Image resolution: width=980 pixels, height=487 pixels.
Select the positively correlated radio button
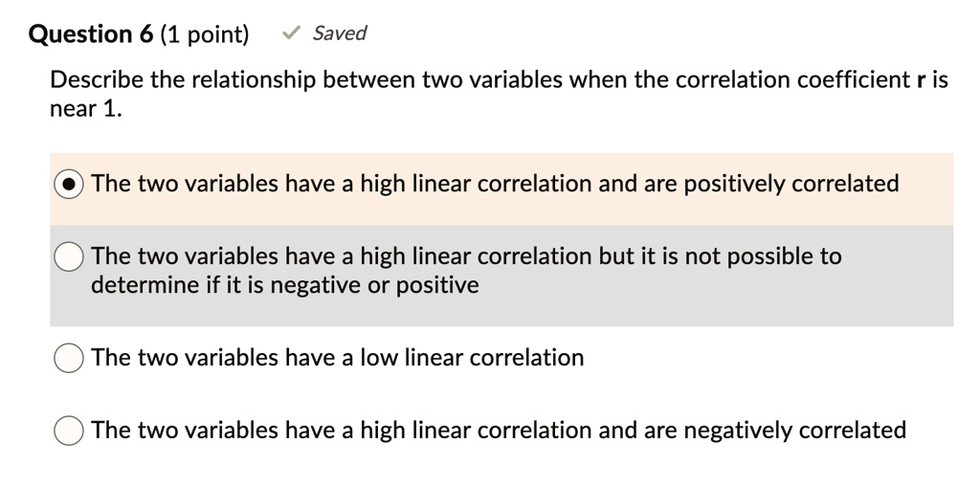(69, 184)
